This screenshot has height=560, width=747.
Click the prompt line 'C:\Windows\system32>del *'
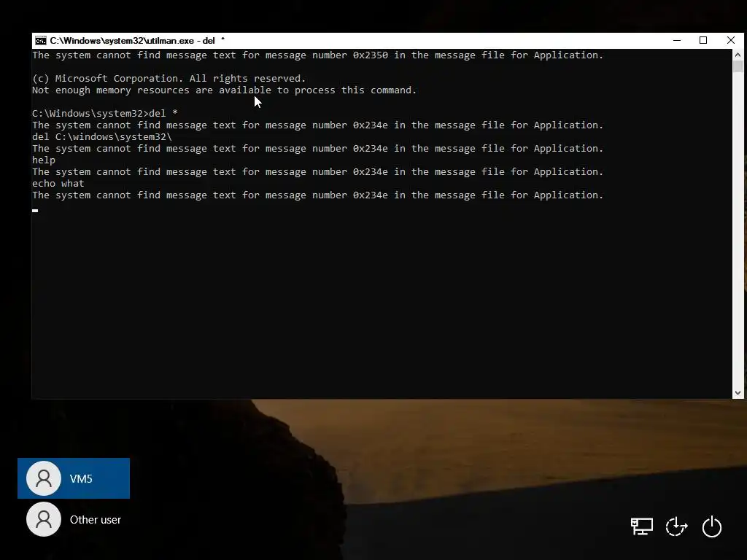(x=105, y=113)
